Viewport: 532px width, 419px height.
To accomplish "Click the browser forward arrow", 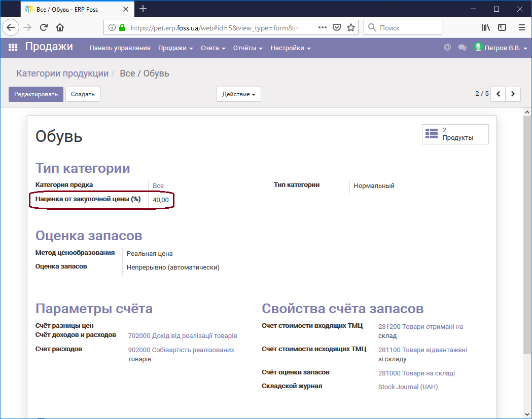I will pyautogui.click(x=27, y=27).
